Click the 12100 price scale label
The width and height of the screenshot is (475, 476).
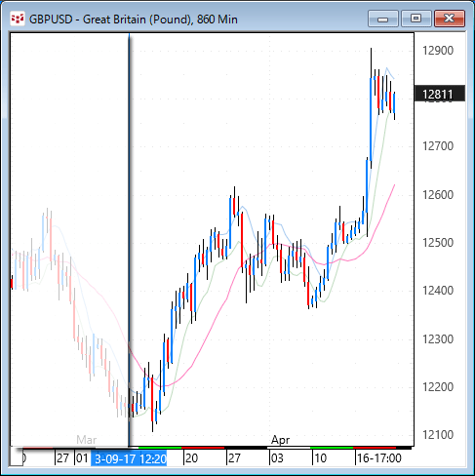(438, 435)
